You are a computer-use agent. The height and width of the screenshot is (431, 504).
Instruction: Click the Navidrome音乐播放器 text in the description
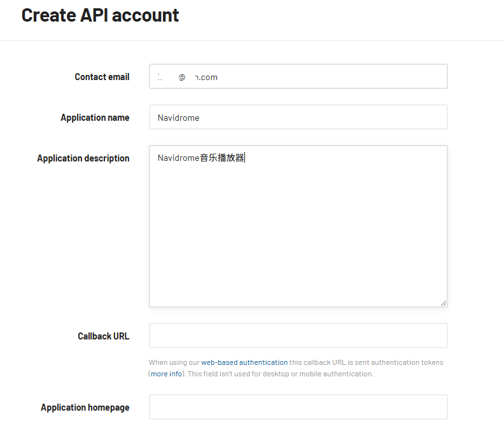point(200,158)
